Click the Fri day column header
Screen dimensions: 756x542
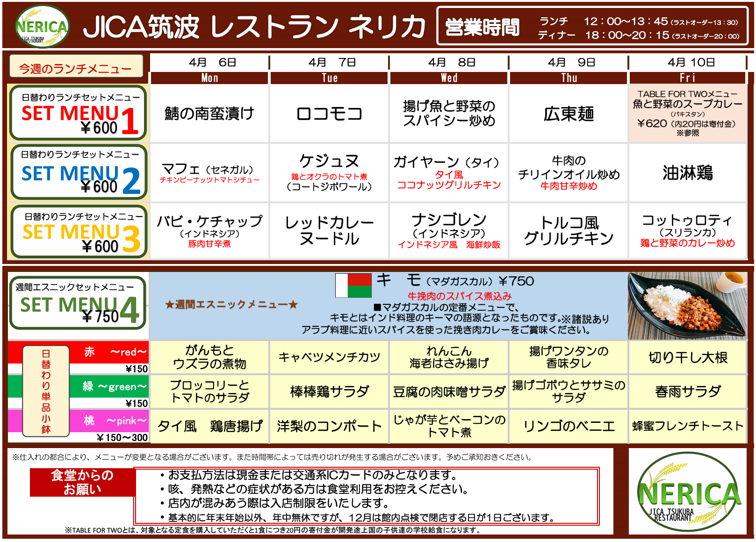coord(687,78)
